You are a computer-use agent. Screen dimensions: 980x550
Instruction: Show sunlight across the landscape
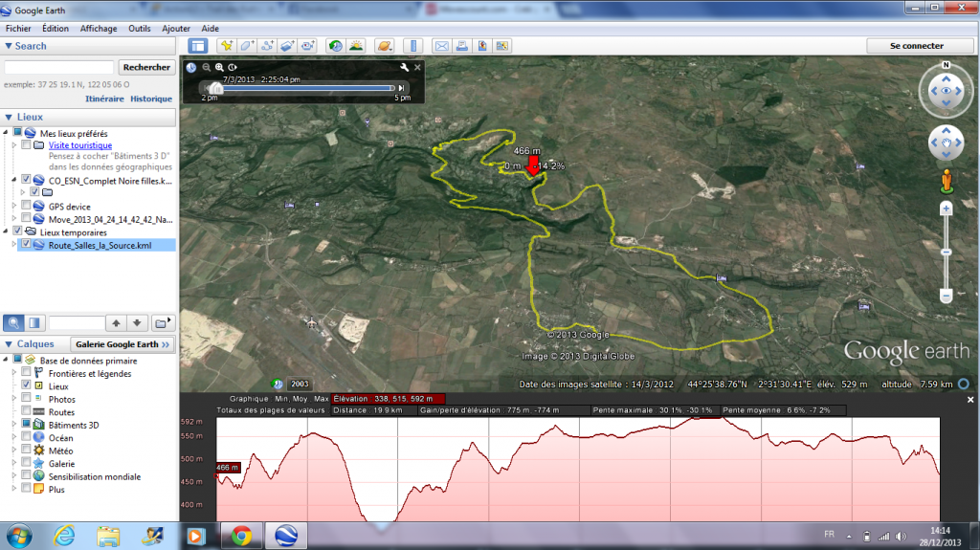click(x=356, y=46)
